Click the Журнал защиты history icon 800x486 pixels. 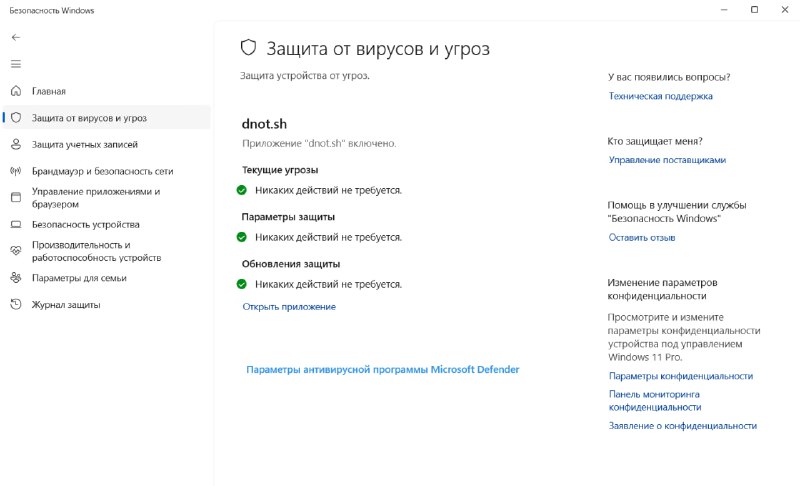pyautogui.click(x=16, y=304)
